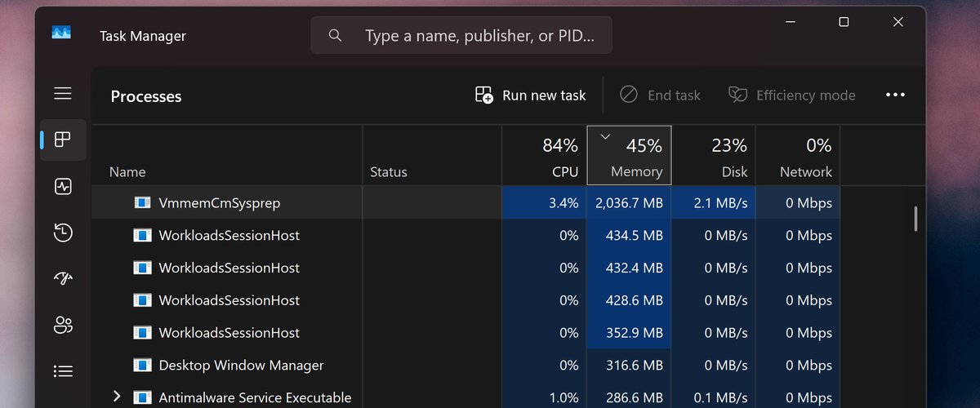
Task: Sort by the Network column header
Action: click(798, 155)
